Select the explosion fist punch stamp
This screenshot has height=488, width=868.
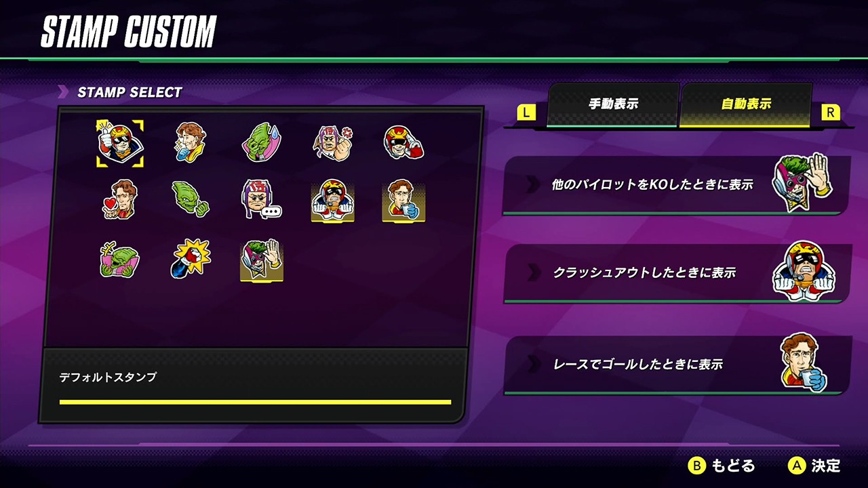[x=191, y=259]
